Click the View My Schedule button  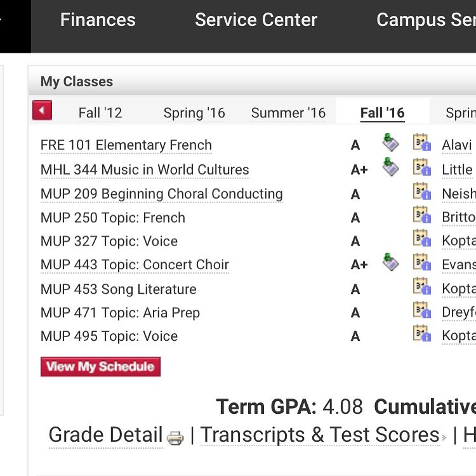pyautogui.click(x=100, y=366)
